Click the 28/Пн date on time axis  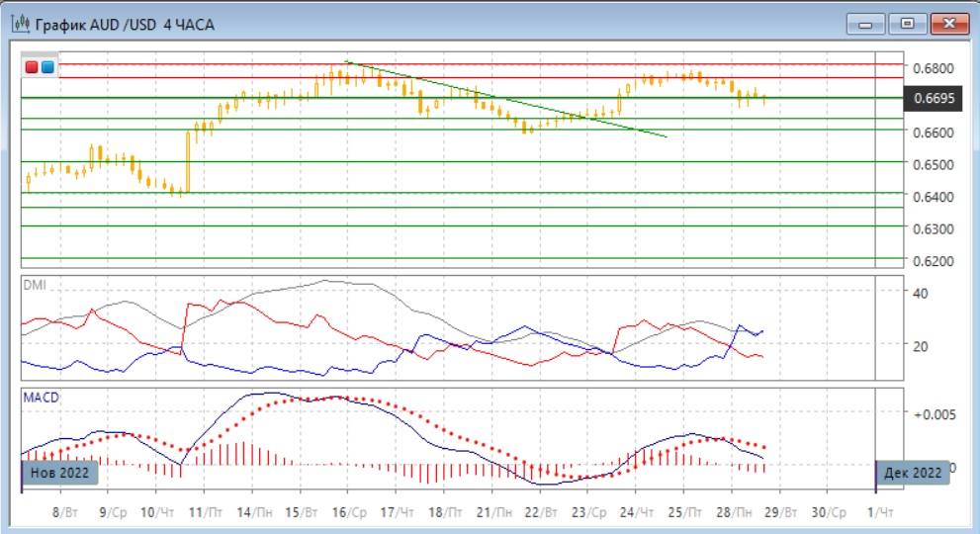click(733, 512)
